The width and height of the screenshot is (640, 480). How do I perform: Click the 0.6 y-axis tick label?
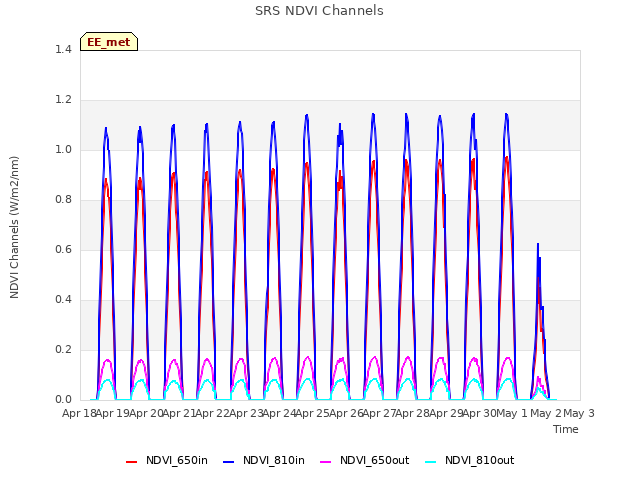click(x=63, y=249)
